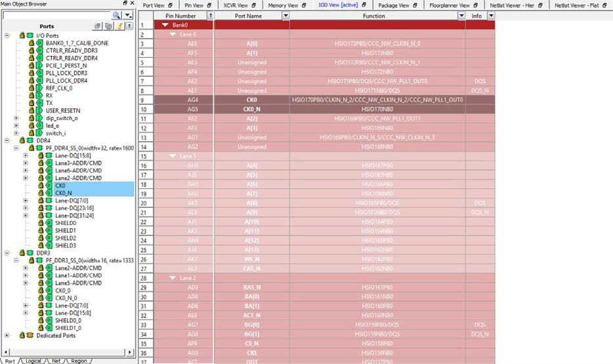Undock the Floorplanner View tab
The width and height of the screenshot is (613, 364).
[475, 5]
